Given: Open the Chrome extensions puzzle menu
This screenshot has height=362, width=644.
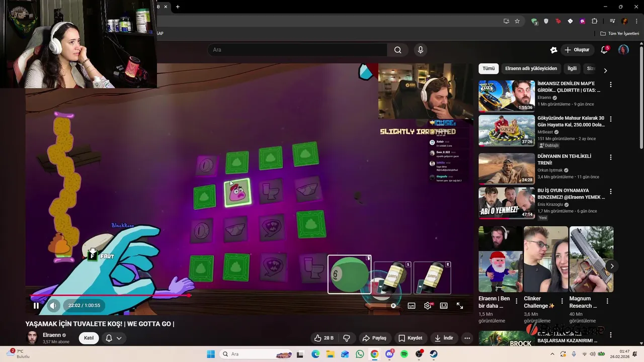Looking at the screenshot, I should click(x=595, y=21).
